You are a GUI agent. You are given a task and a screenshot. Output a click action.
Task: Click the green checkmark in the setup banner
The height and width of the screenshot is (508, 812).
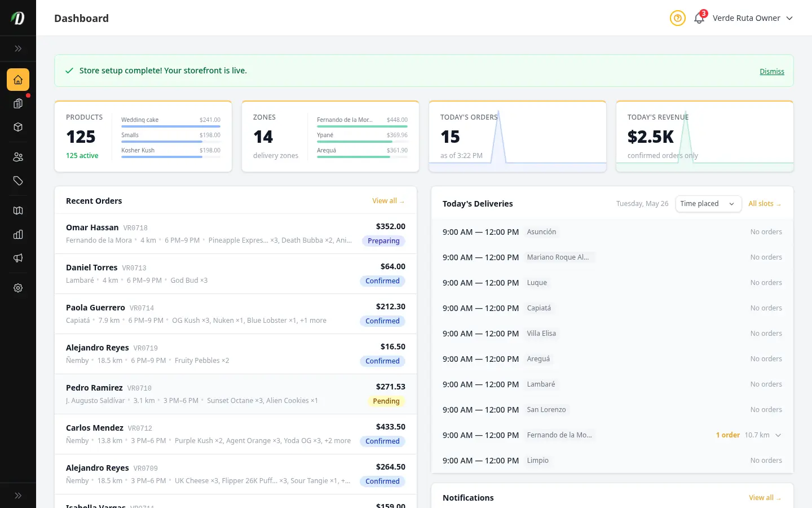point(69,71)
